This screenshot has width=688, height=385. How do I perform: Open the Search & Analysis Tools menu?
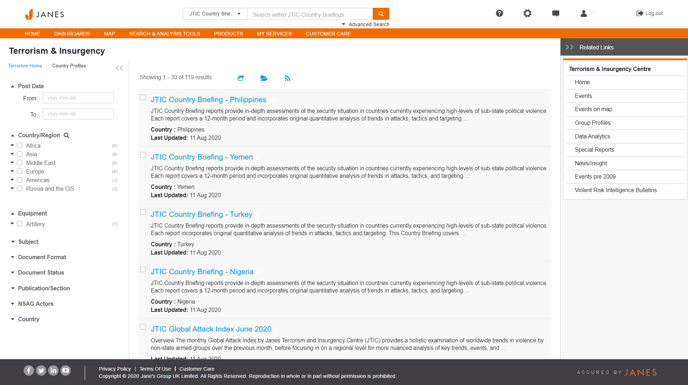pos(165,34)
